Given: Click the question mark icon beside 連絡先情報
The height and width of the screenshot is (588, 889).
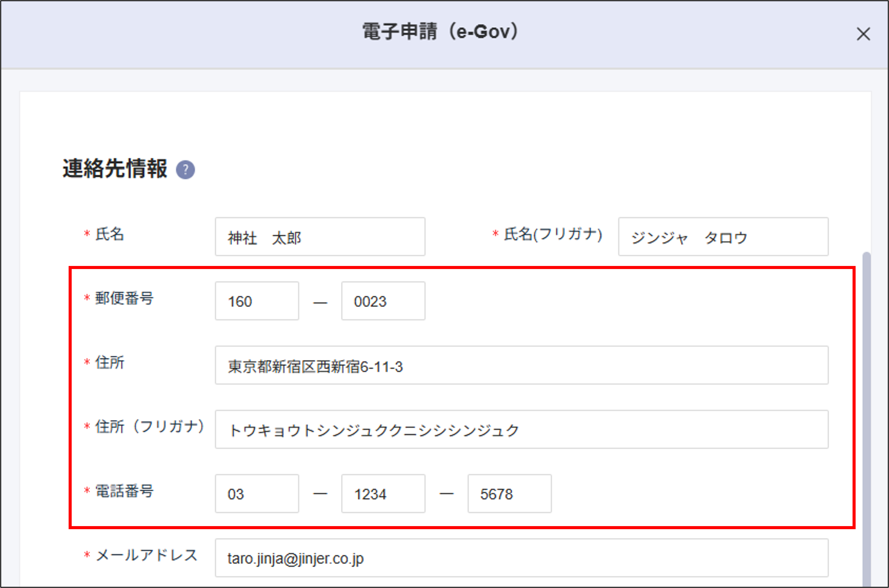Looking at the screenshot, I should point(186,169).
